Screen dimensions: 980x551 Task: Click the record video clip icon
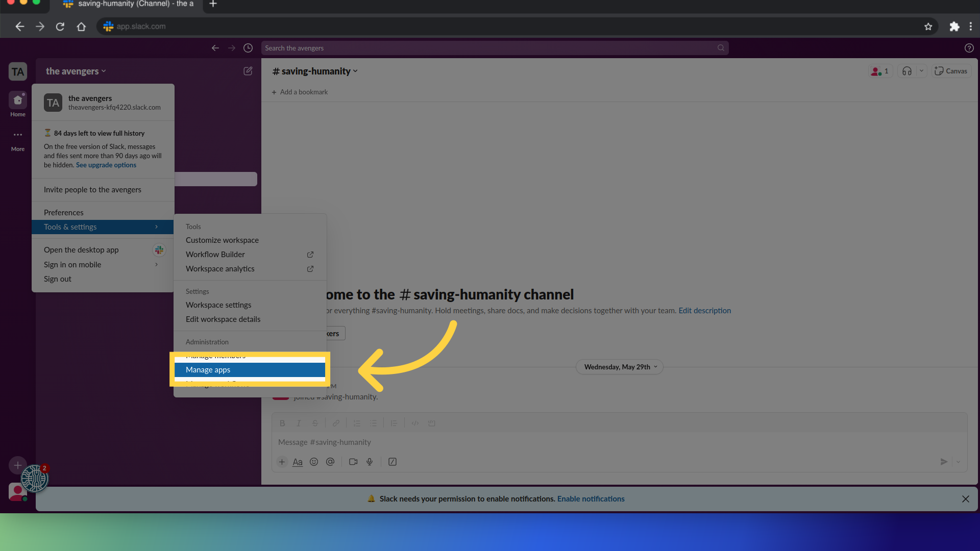(x=353, y=462)
